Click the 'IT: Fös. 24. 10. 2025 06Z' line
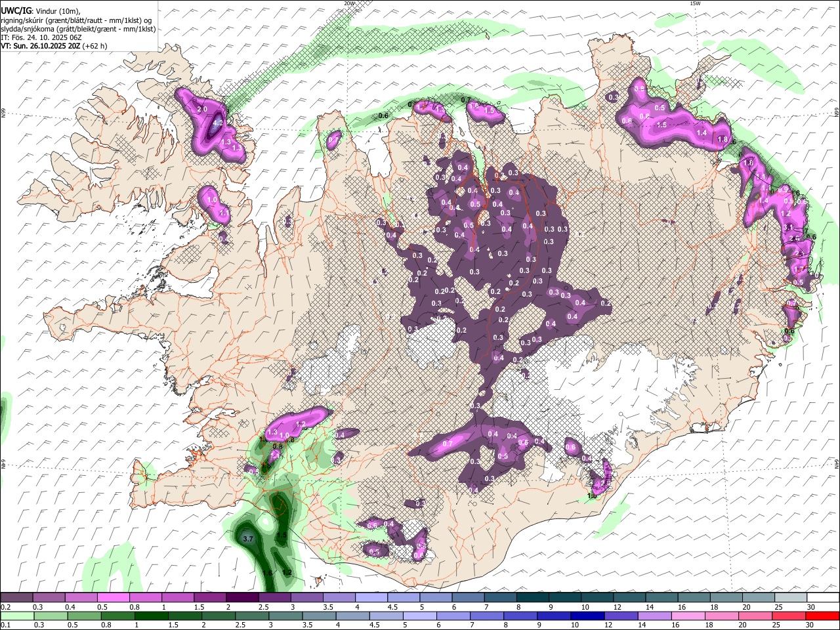Viewport: 840px width, 630px height. [x=41, y=37]
